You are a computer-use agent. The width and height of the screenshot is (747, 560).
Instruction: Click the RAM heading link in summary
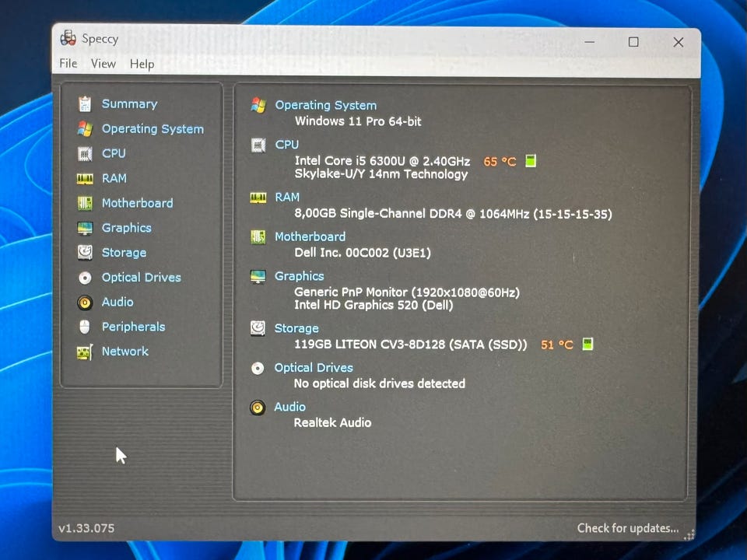pyautogui.click(x=287, y=197)
